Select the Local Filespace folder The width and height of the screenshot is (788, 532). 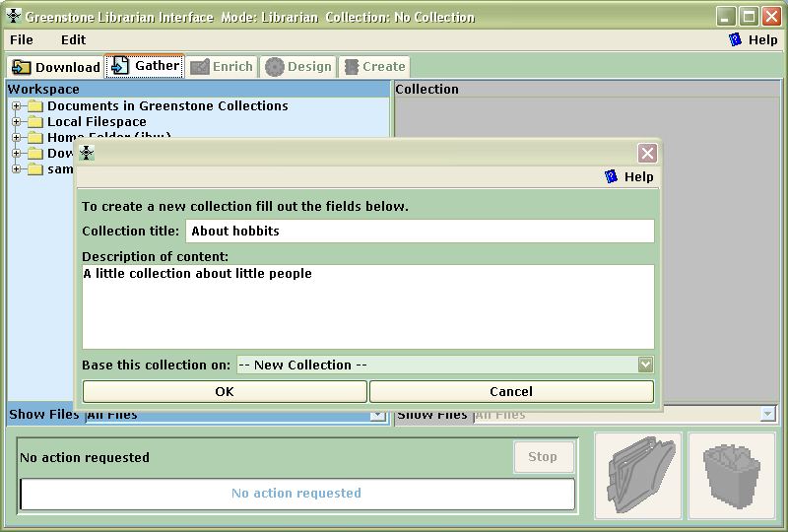pos(97,122)
